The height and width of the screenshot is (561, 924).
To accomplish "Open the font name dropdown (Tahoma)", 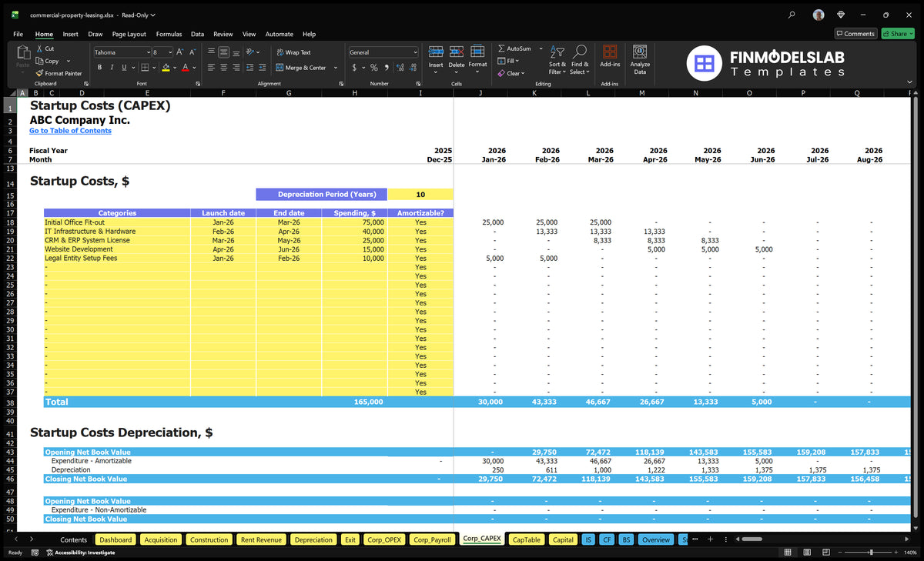I will pyautogui.click(x=148, y=52).
